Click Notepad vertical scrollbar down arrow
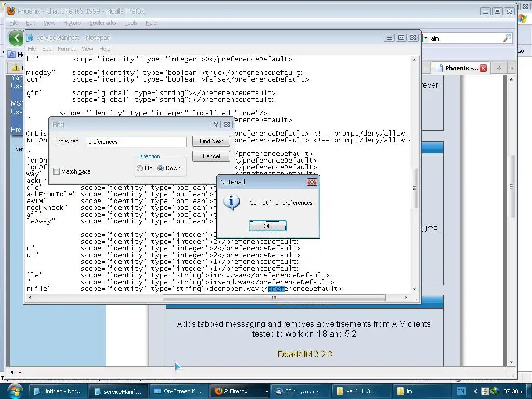Viewport: 532px width, 399px height. [414, 289]
